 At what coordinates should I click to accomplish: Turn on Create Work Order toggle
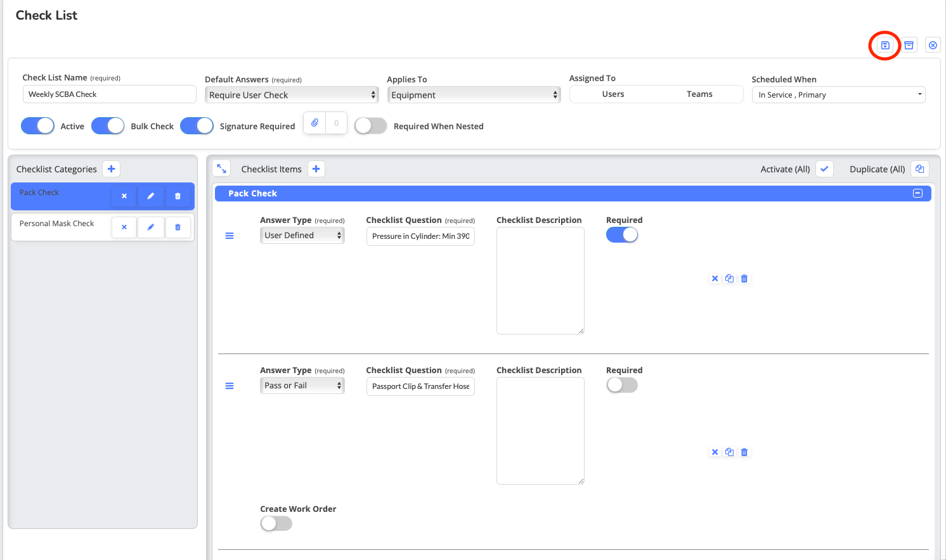276,523
